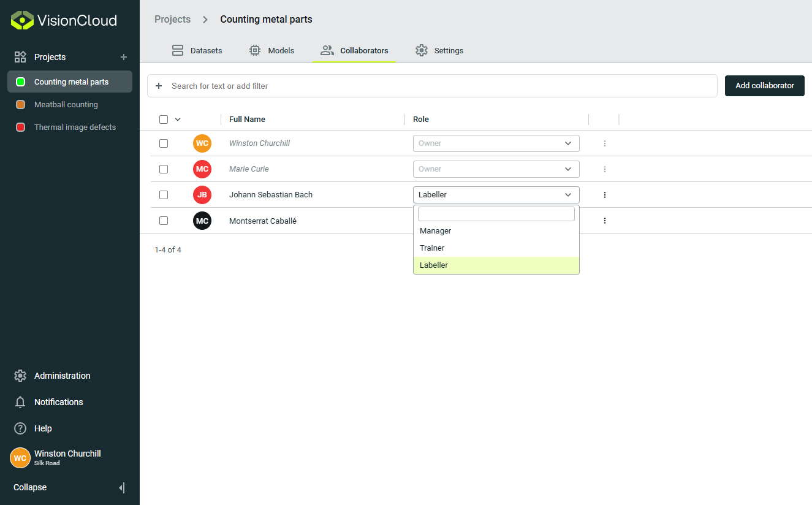Check the Marie Curie row checkbox

[164, 169]
